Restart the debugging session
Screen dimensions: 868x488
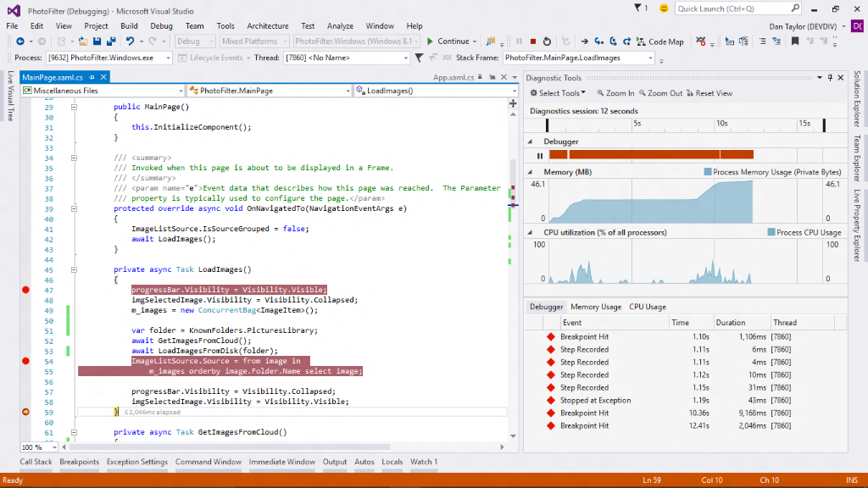547,42
